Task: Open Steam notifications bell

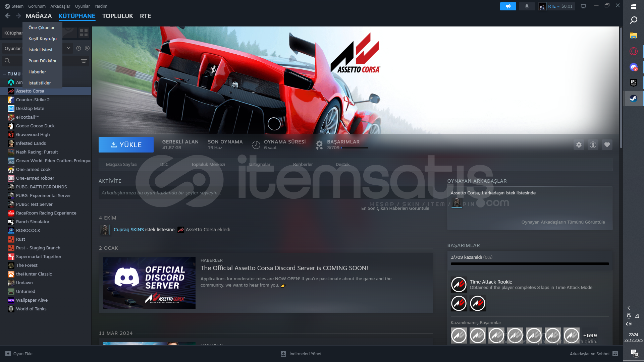Action: click(527, 6)
